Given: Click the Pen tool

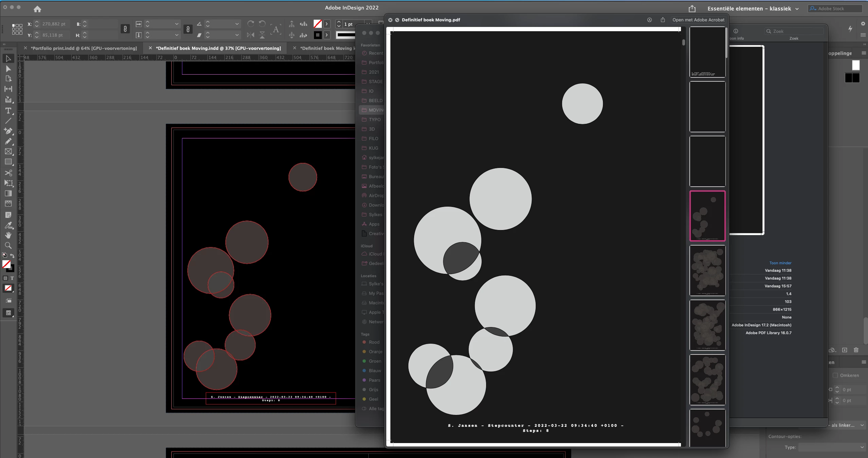Looking at the screenshot, I should (8, 131).
